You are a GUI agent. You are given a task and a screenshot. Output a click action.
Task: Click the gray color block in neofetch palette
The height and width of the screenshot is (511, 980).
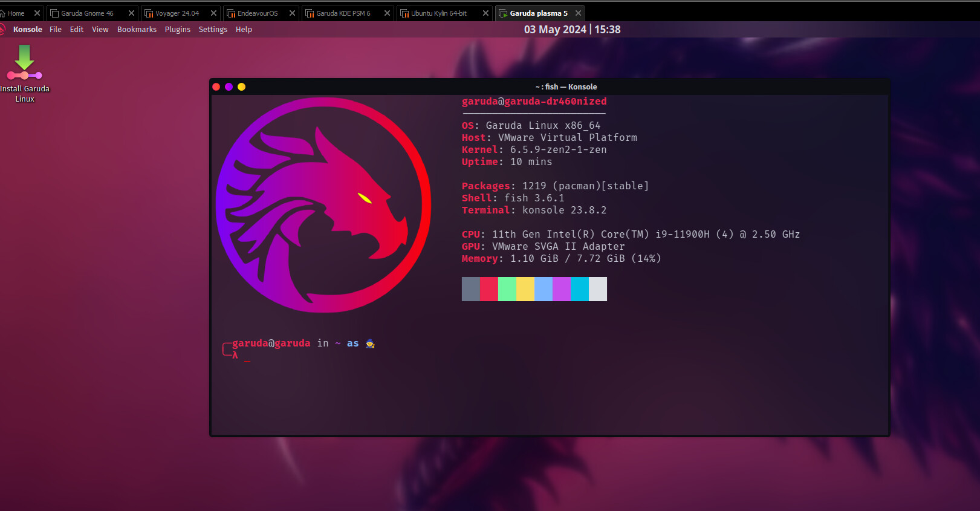tap(471, 289)
